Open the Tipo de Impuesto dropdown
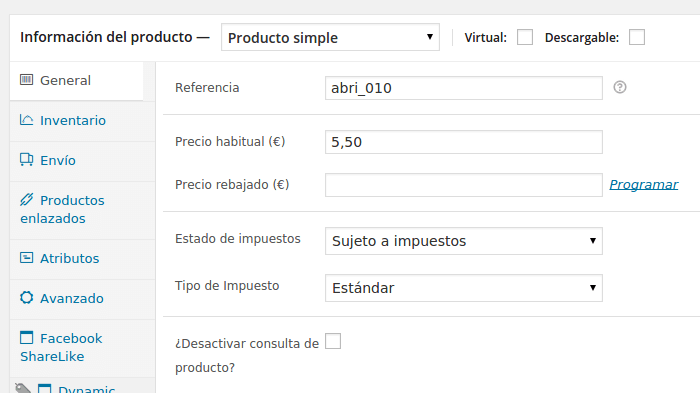Viewport: 700px width, 393px height. (464, 288)
